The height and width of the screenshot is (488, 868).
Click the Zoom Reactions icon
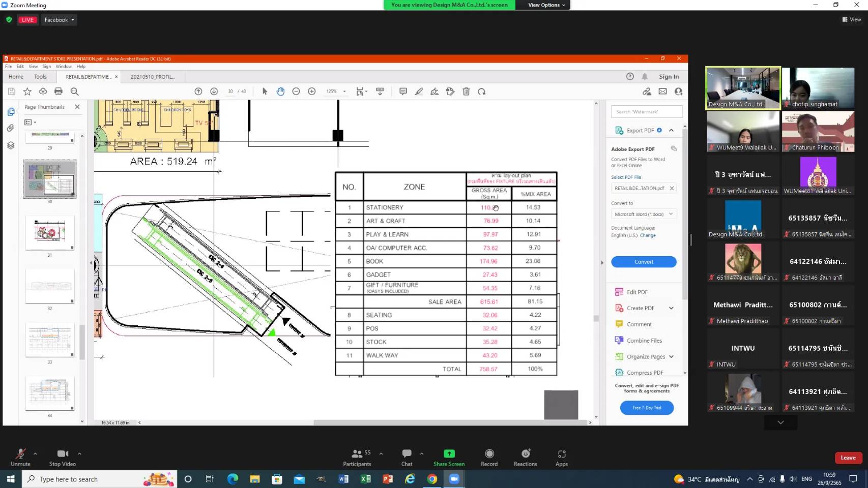pyautogui.click(x=525, y=454)
